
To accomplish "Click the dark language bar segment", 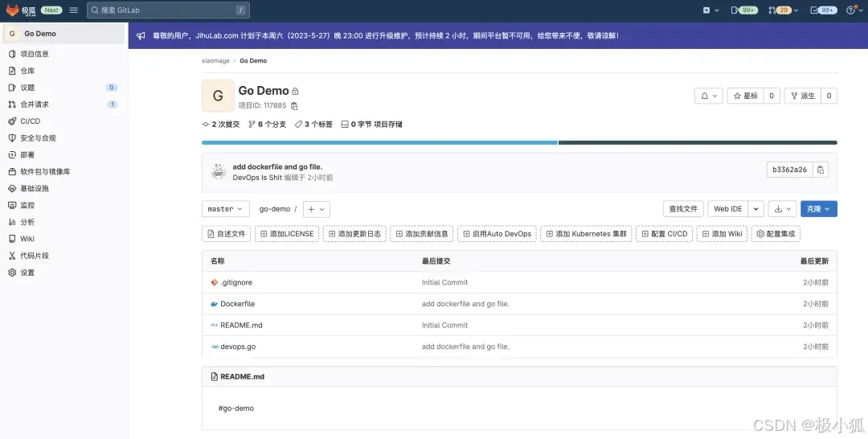I will (698, 143).
